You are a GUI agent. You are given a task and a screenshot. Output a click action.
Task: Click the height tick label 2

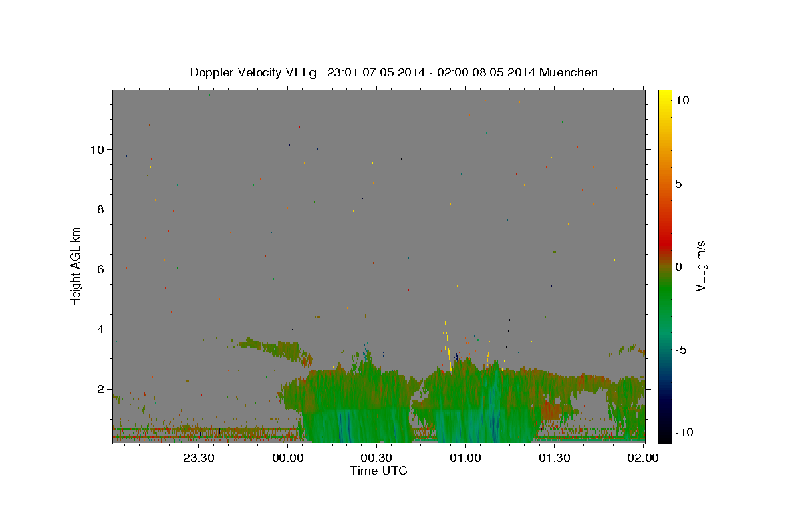pos(101,388)
